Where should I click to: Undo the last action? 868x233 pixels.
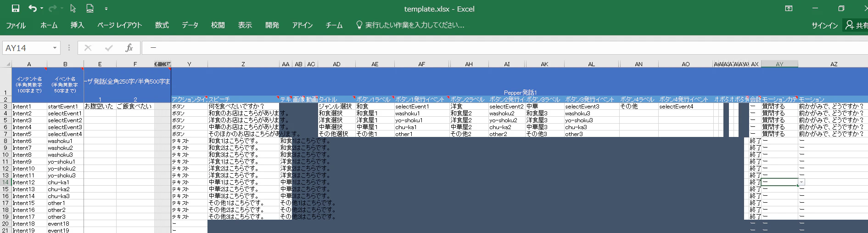tap(32, 8)
